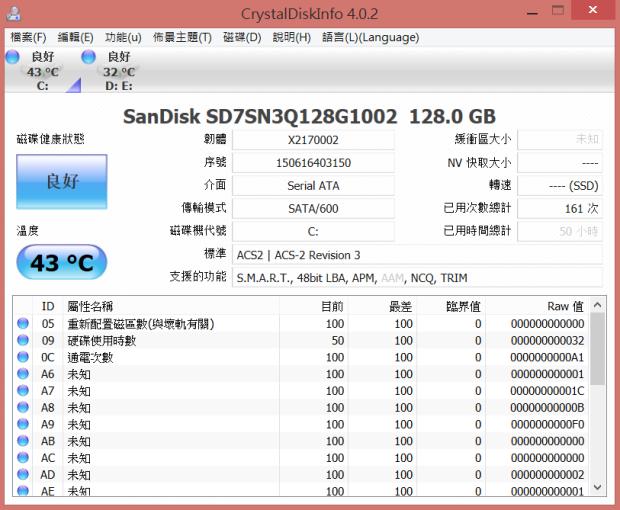Open the 功能(u) menu

point(123,37)
